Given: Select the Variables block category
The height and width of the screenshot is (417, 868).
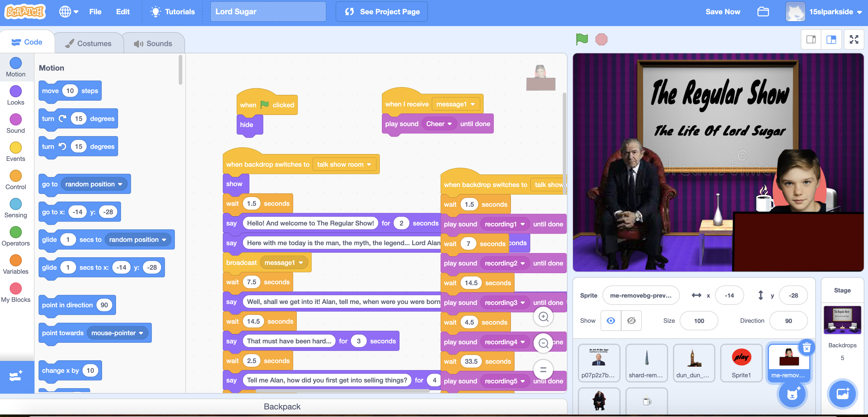Looking at the screenshot, I should coord(16,265).
